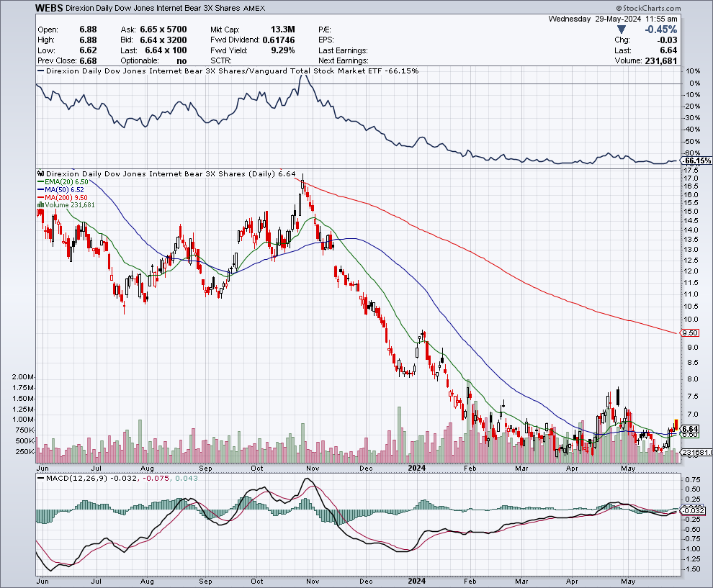Screen dimensions: 713x588
Task: Click the price panel title with (Daily) 6.64
Action: click(171, 173)
